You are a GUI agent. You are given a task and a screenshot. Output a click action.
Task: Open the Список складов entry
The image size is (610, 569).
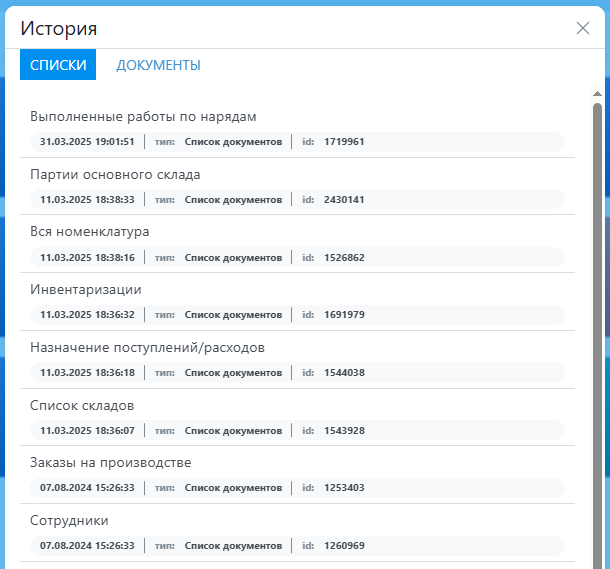point(82,405)
